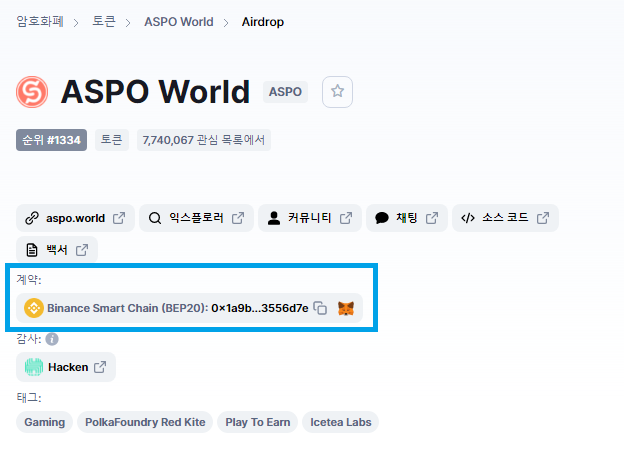Select the Airdrop breadcrumb item
The width and height of the screenshot is (624, 458).
click(x=263, y=21)
